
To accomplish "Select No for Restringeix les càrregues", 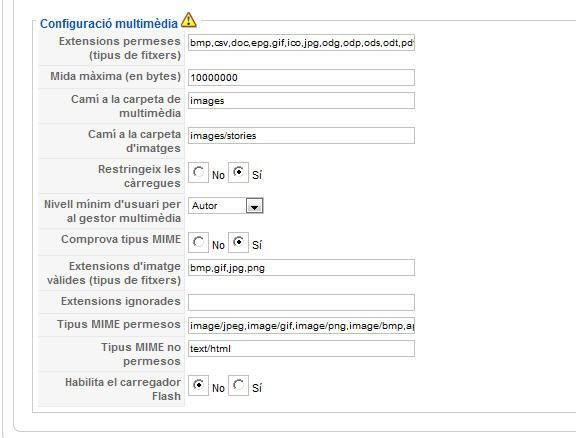I will [198, 172].
